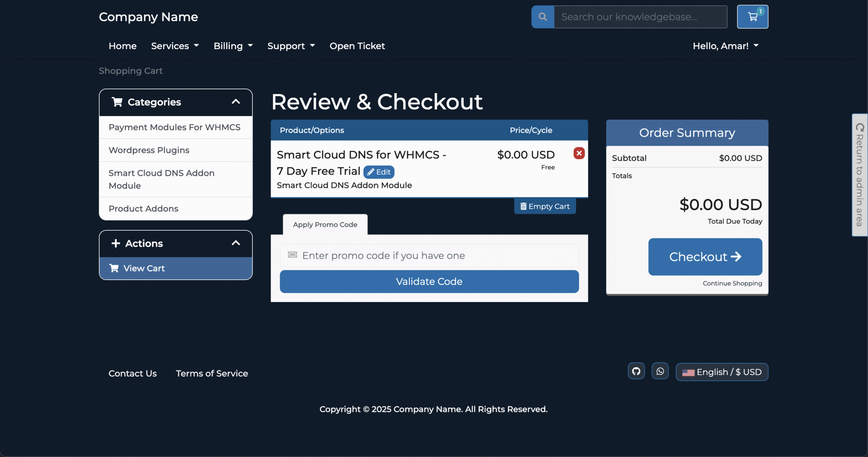
Task: Click the knowledgebase search magnifier icon
Action: click(542, 17)
